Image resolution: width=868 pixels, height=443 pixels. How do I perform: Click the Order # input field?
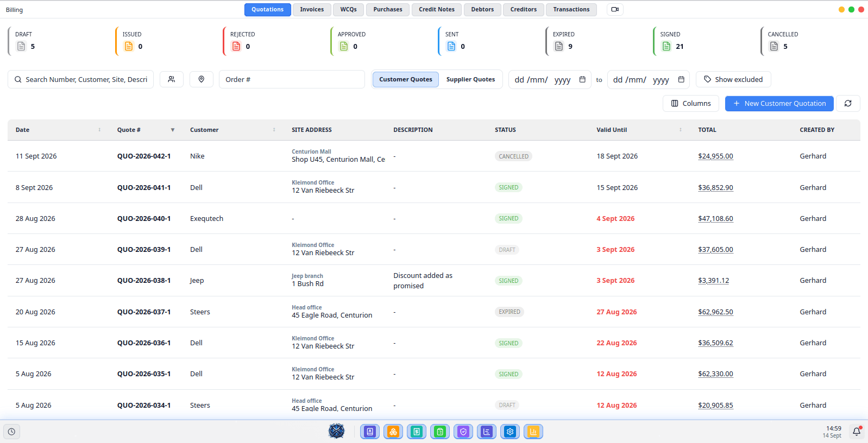click(292, 79)
